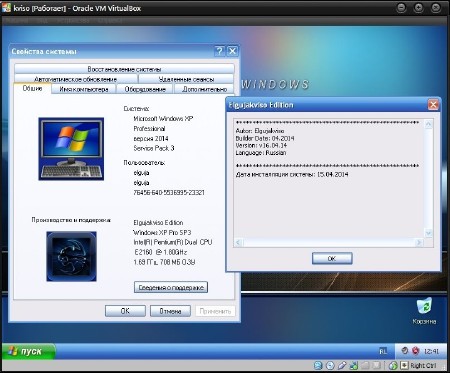Viewport: 450px width, 373px height.
Task: Switch to Дополнительно tab
Action: (x=204, y=89)
